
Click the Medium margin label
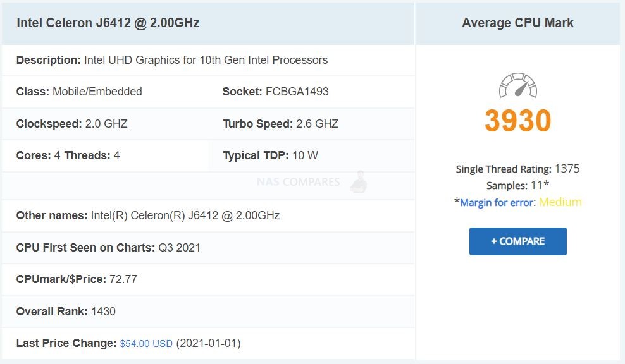560,202
